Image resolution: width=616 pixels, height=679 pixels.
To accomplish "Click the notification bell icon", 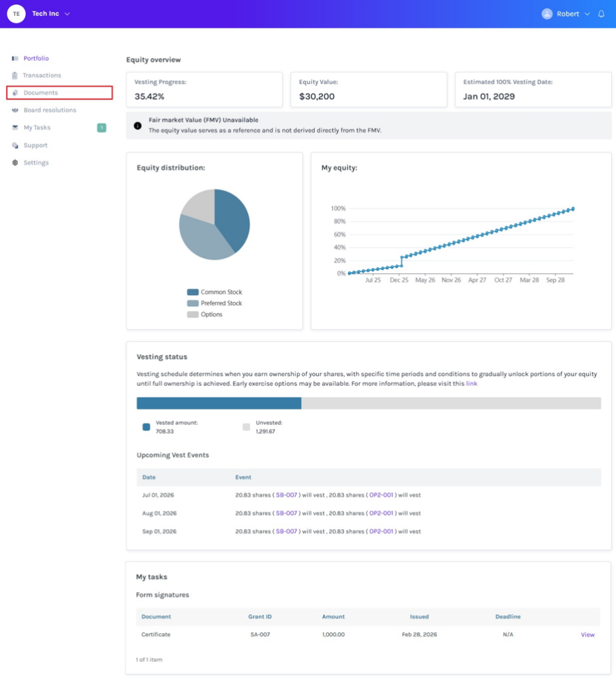I will pos(601,14).
